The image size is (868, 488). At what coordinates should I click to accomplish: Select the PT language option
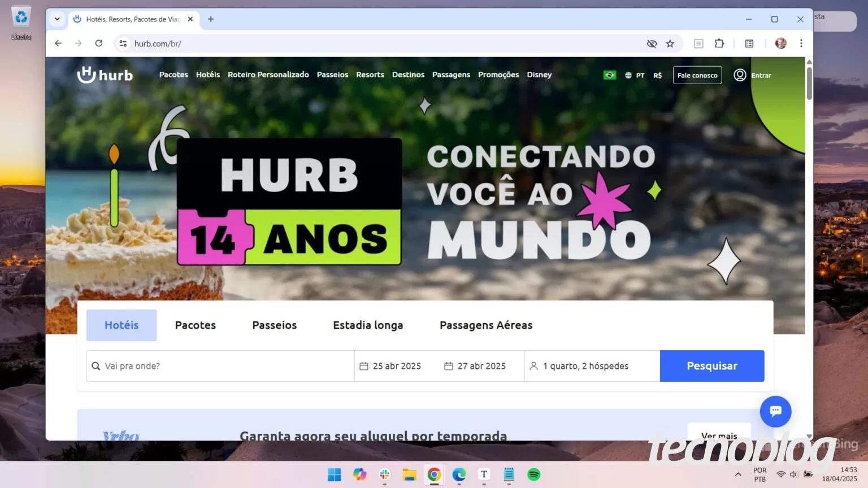pos(635,75)
